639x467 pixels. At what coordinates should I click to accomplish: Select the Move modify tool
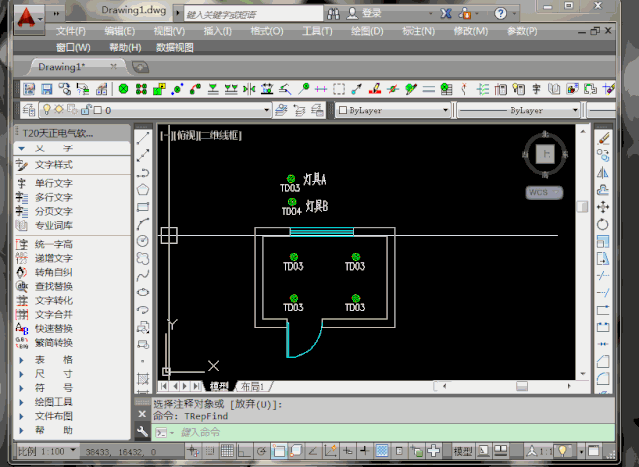(603, 207)
